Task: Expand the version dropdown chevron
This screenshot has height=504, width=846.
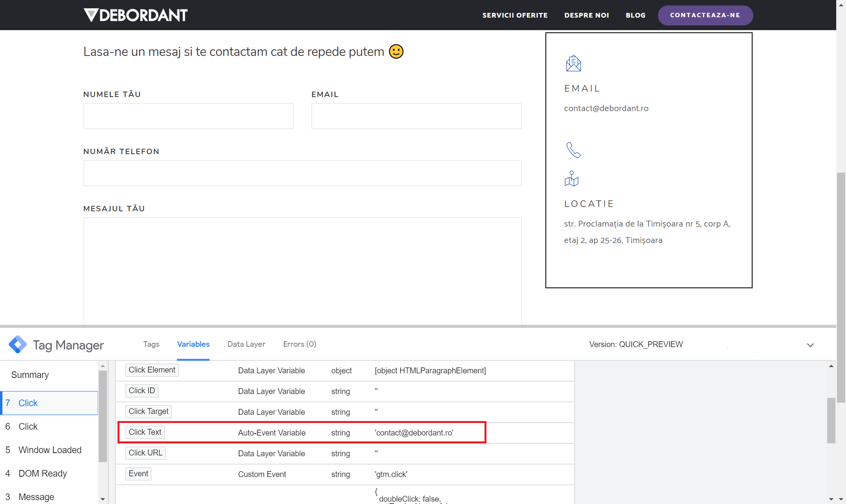Action: coord(810,345)
